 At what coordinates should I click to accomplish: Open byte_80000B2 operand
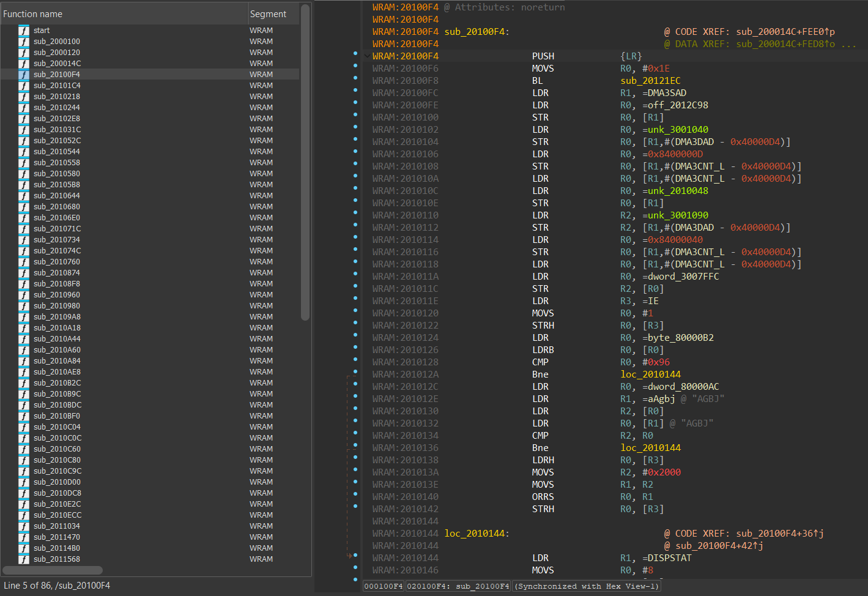[681, 338]
